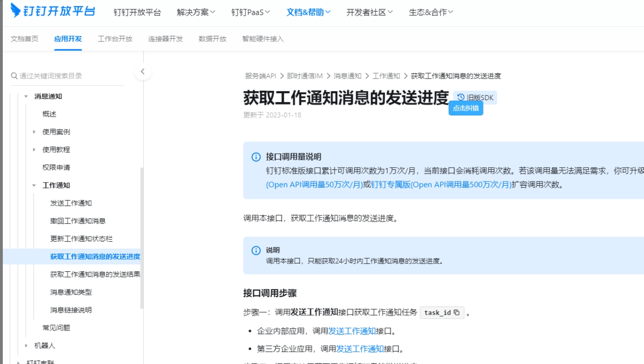Select the 应用开发 tab
Screen dimensions: 644x364
[x=68, y=39]
